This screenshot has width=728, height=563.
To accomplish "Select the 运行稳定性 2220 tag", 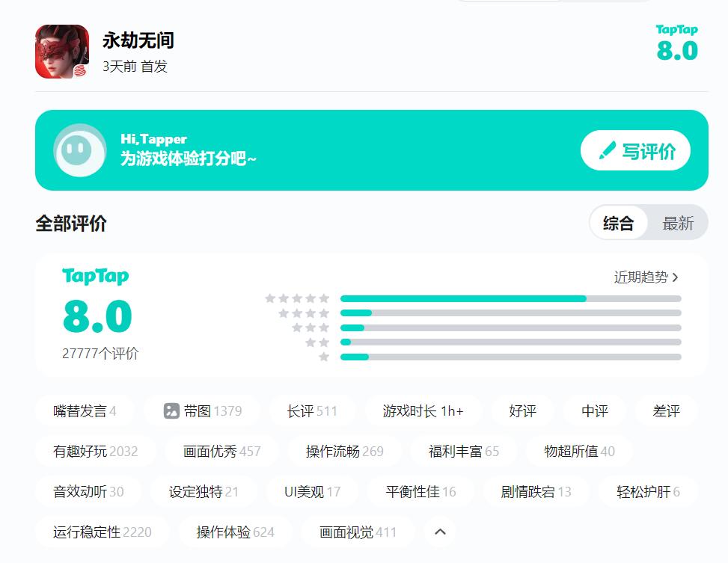I will click(x=102, y=532).
